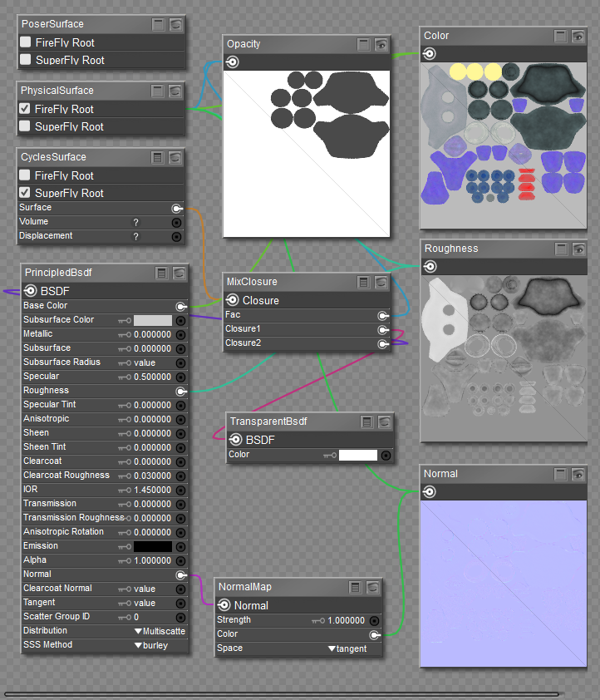Click the parameters toggle icon on NormalMap node
Viewport: 600px width, 700px height.
(x=356, y=587)
